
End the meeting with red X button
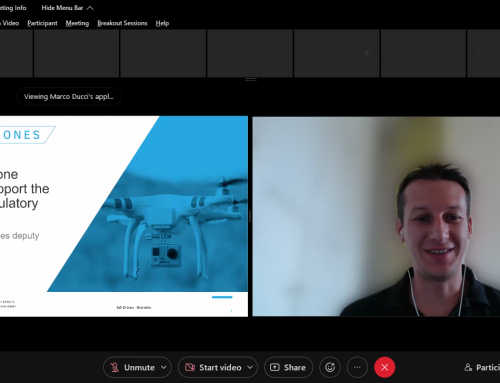tap(385, 367)
